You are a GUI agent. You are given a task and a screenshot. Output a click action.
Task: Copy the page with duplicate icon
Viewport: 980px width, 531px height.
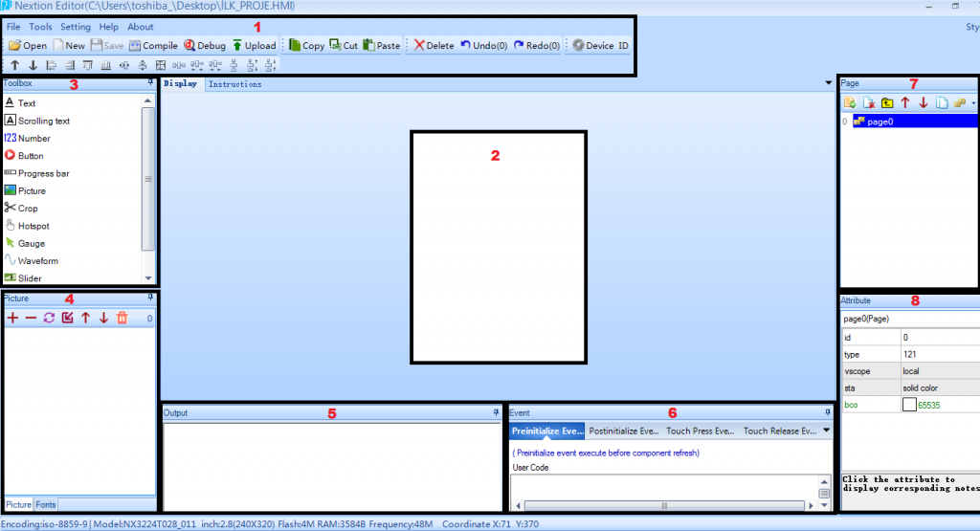point(941,102)
